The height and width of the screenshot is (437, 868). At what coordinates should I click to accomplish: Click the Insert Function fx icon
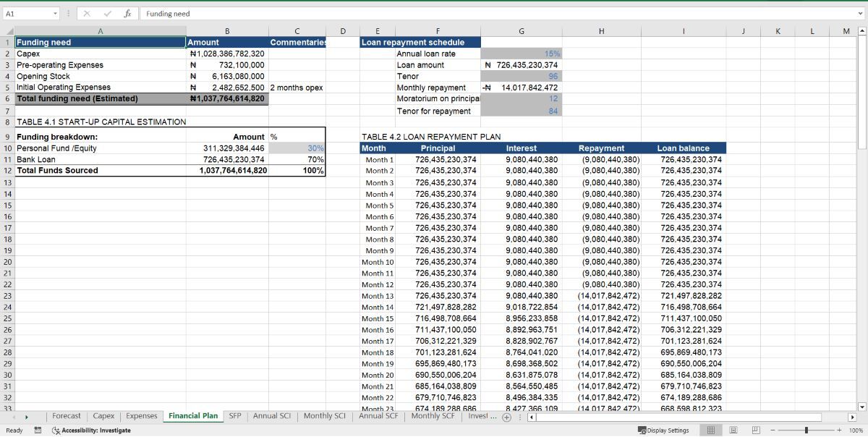127,13
